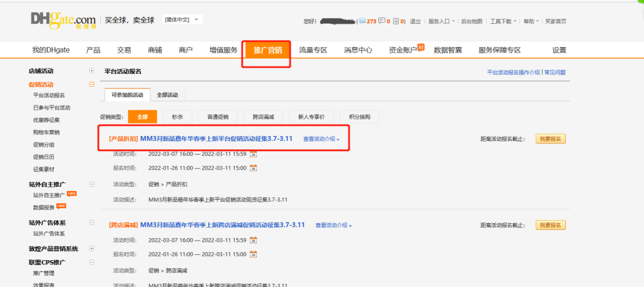Filter promotion type by 秒杀

point(178,117)
